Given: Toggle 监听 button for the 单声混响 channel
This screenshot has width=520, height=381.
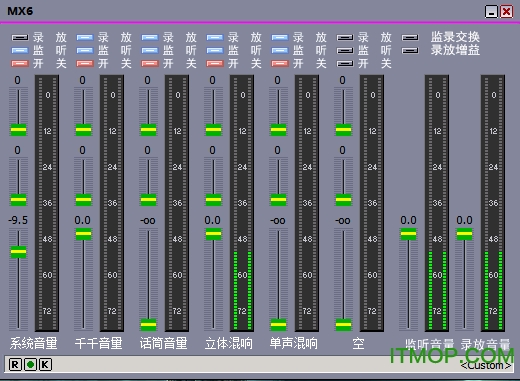Looking at the screenshot, I should coord(280,50).
